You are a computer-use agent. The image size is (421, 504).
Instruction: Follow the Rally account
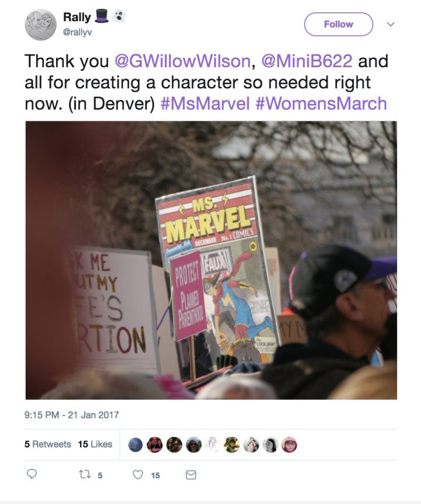(x=339, y=24)
